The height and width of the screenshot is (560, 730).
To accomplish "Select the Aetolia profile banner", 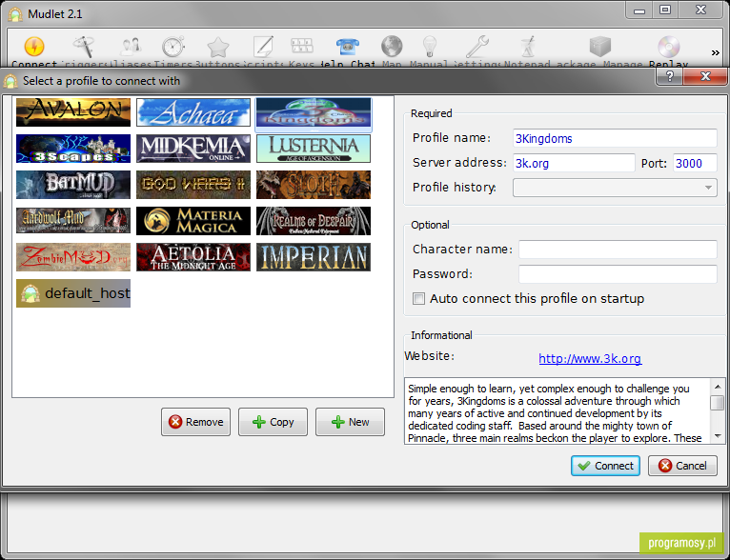I will tap(193, 257).
